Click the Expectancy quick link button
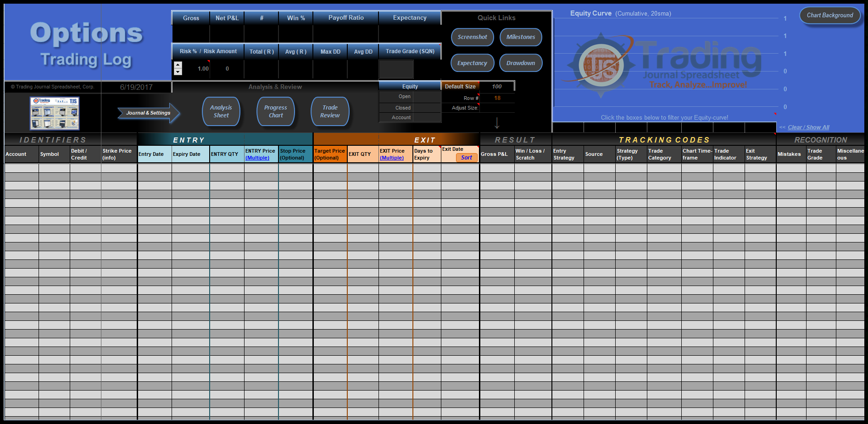The image size is (868, 424). tap(472, 63)
